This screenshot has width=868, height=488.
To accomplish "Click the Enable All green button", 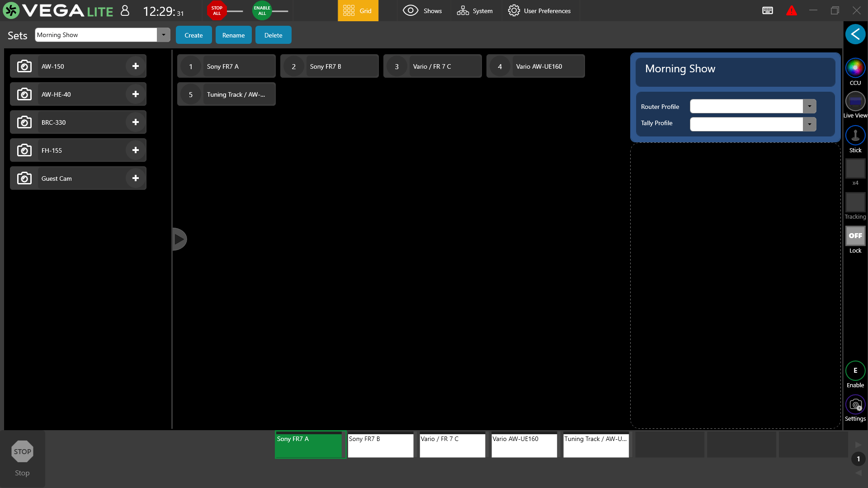I will pyautogui.click(x=262, y=10).
